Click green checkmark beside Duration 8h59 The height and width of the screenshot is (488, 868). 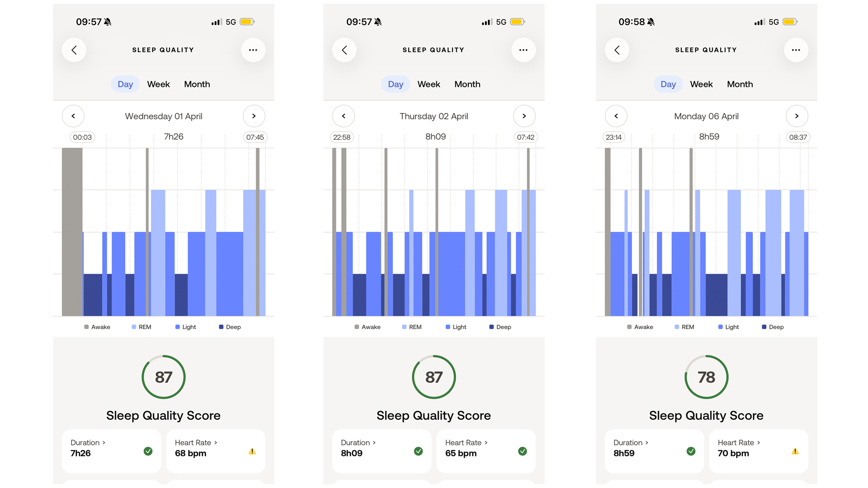[x=691, y=451]
